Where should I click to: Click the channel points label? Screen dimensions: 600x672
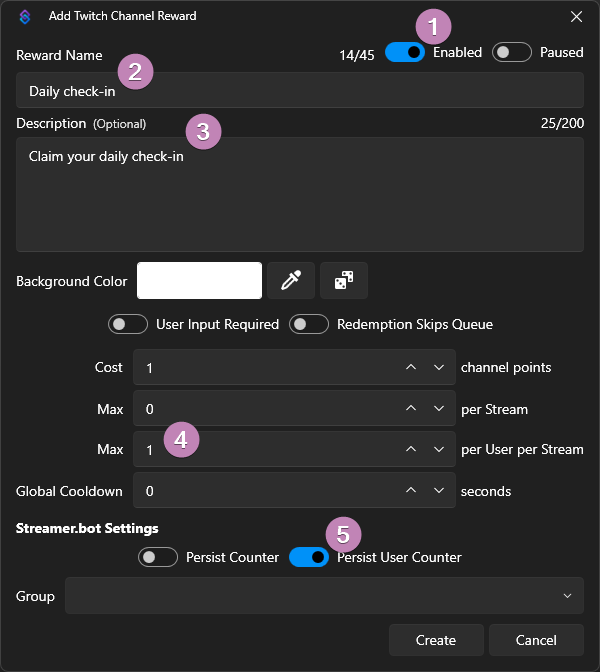click(x=506, y=367)
